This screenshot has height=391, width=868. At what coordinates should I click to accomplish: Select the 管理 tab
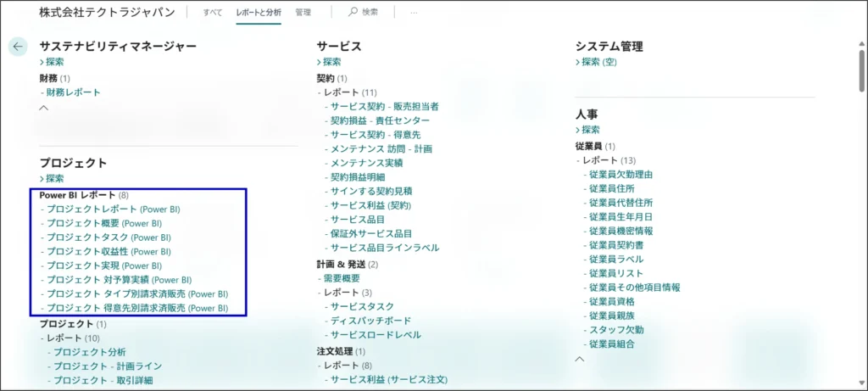point(303,13)
